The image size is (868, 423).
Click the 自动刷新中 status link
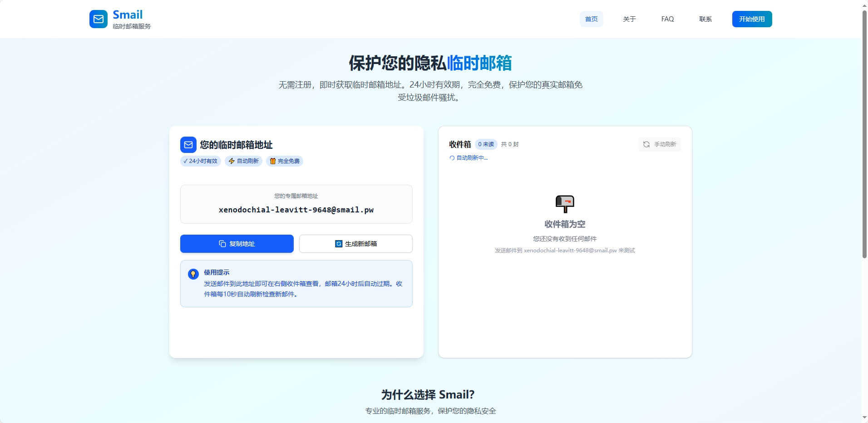tap(469, 157)
